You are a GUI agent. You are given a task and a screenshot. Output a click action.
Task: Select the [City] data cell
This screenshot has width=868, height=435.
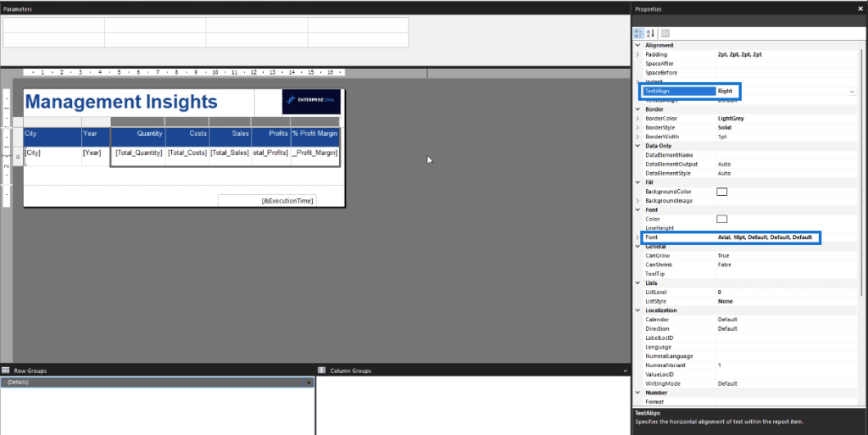[x=53, y=156]
